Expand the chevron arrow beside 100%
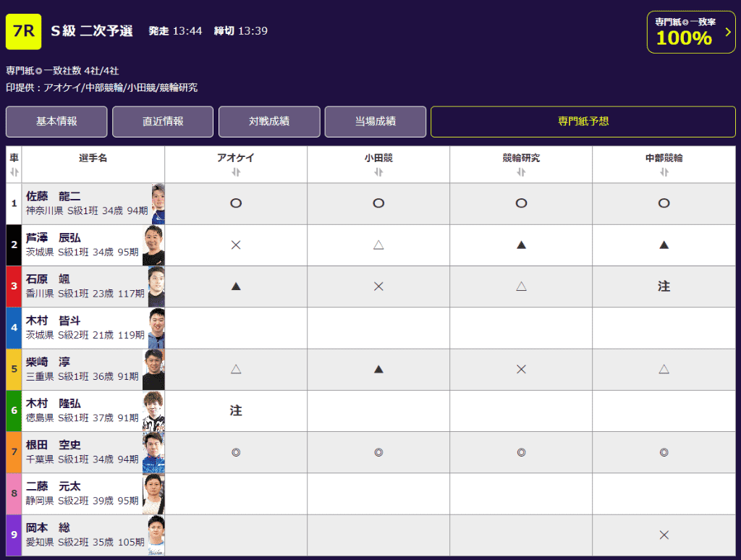 (727, 33)
